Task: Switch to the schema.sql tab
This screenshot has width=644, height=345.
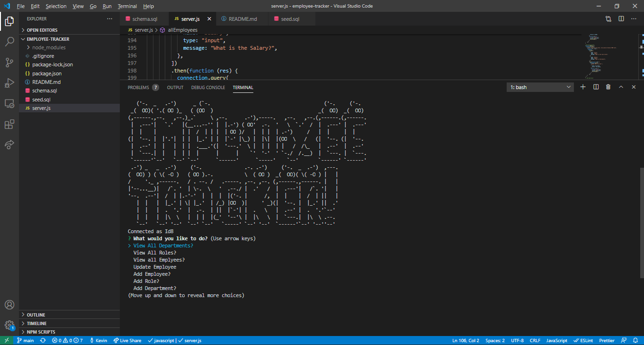Action: [144, 19]
